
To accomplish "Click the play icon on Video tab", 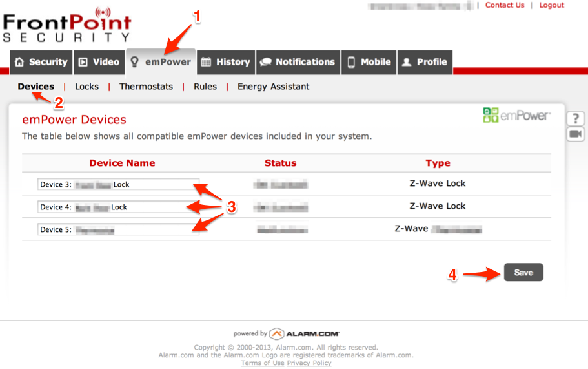I will click(83, 62).
